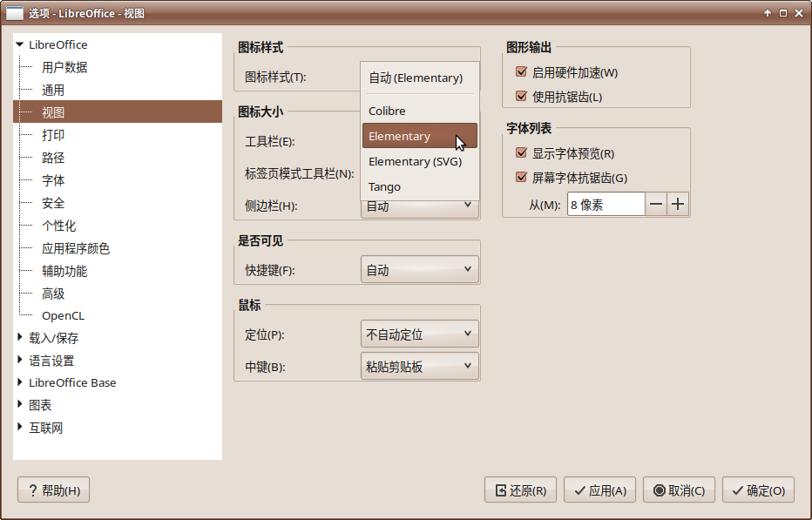Increase pixel value with plus button
Image resolution: width=812 pixels, height=520 pixels.
(678, 204)
